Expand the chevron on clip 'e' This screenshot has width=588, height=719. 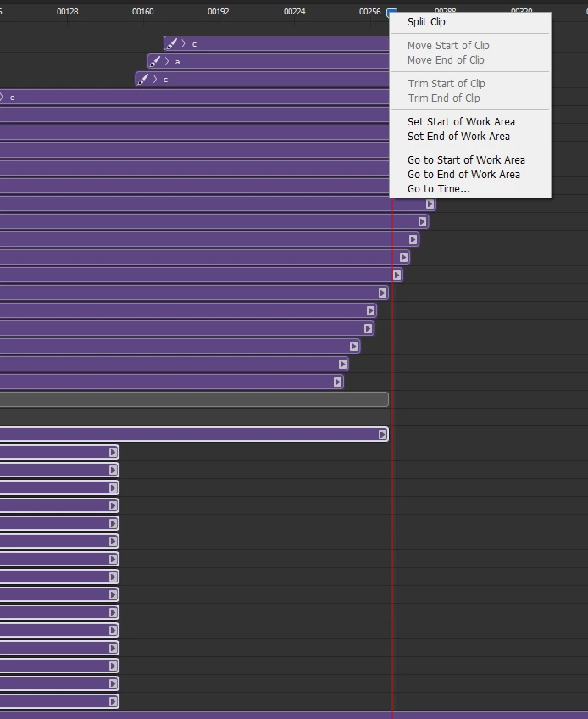click(x=2, y=98)
